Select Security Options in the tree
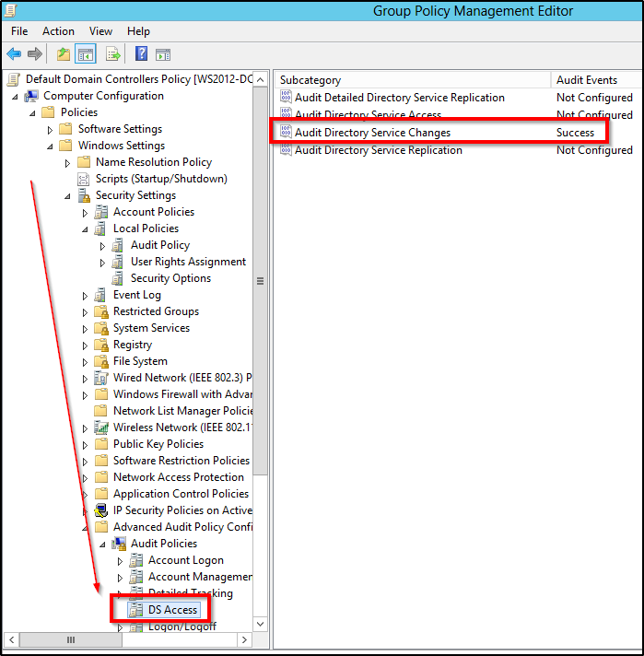 [x=170, y=278]
